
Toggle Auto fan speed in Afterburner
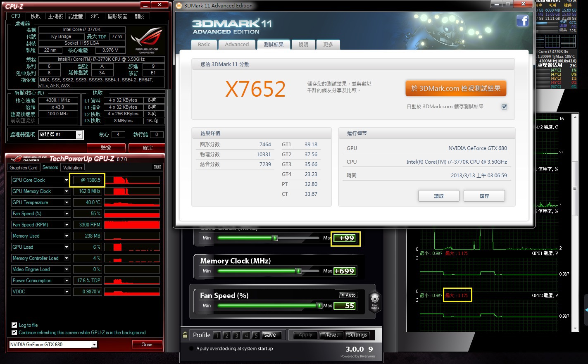tap(348, 295)
